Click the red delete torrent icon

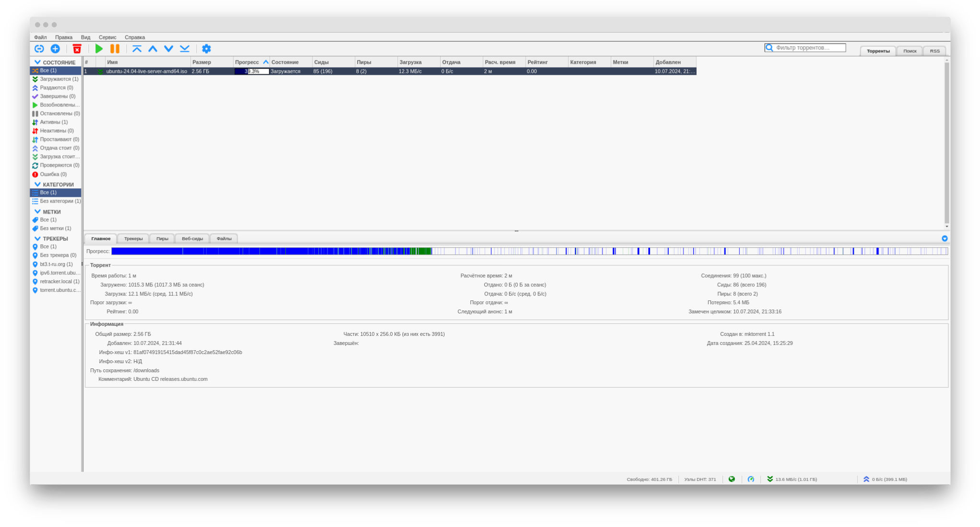(x=77, y=48)
